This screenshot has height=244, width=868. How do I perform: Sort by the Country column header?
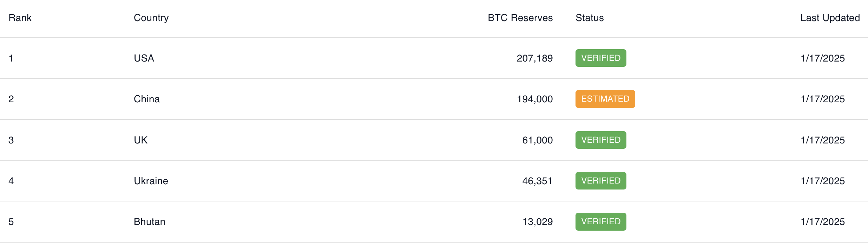(151, 18)
